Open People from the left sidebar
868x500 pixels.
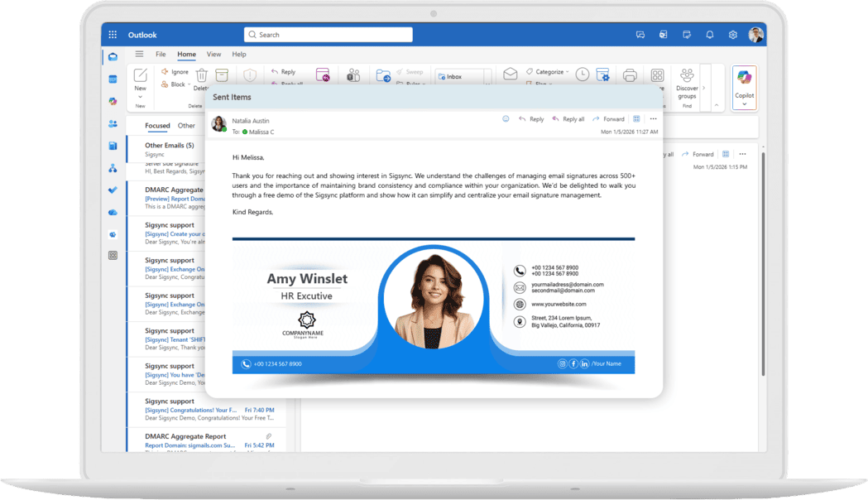pyautogui.click(x=113, y=123)
